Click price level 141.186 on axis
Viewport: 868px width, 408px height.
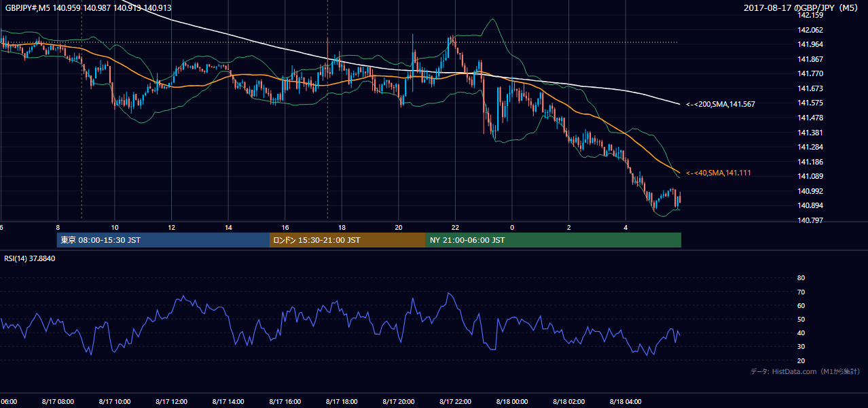pyautogui.click(x=809, y=163)
